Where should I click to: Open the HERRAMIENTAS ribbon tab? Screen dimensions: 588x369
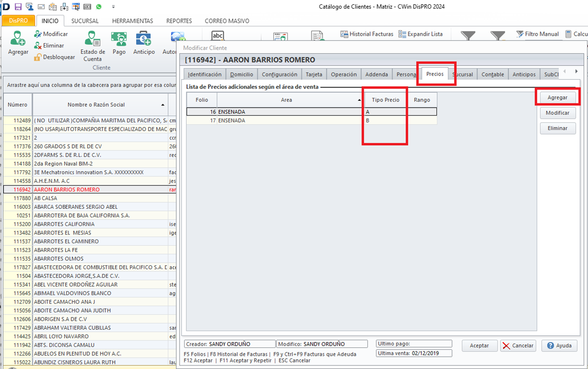[132, 21]
